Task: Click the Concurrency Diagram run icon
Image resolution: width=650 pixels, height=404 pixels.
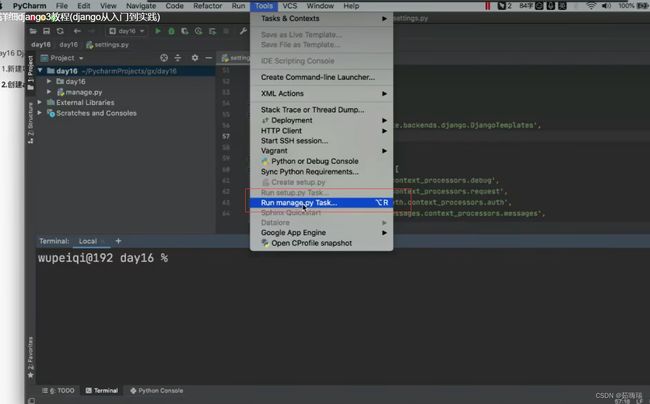Action: click(212, 31)
